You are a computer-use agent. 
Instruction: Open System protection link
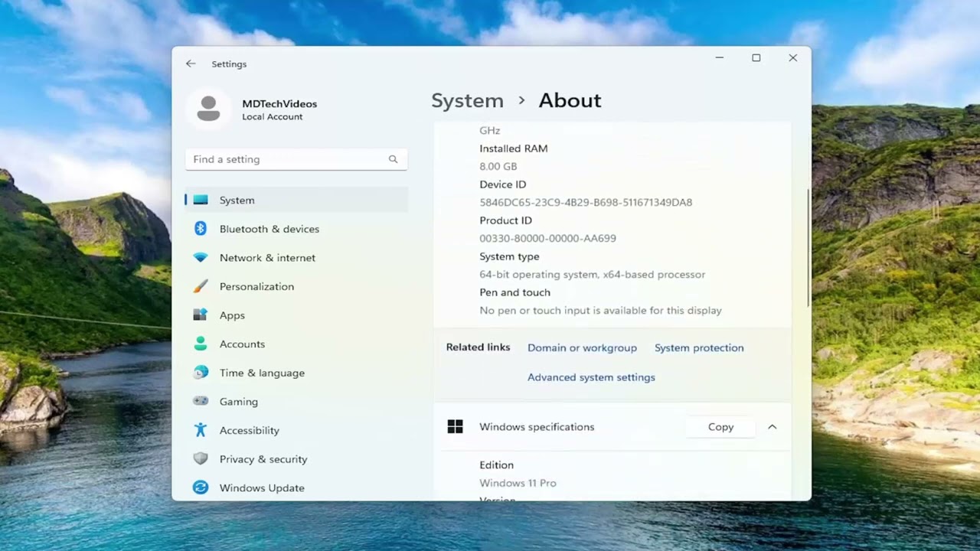pos(699,347)
